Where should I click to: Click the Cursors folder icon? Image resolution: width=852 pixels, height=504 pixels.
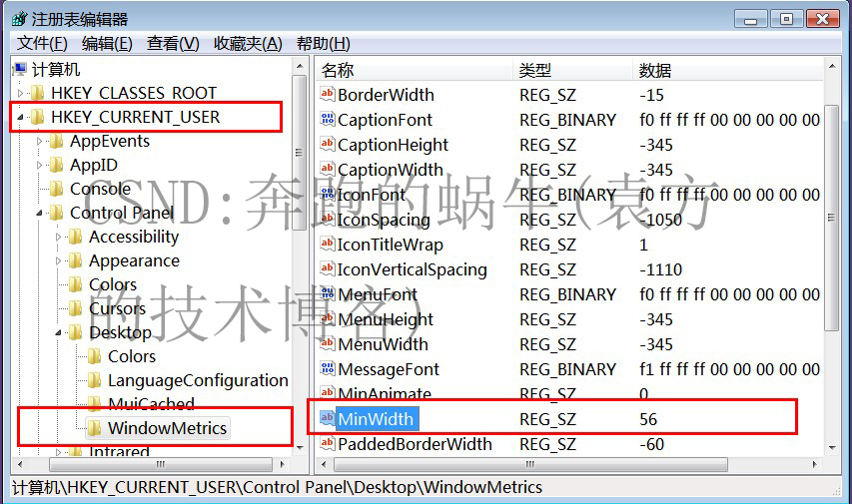76,308
